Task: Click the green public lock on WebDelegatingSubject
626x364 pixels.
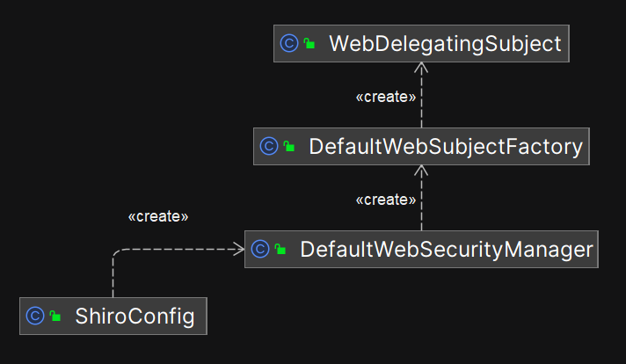Action: (x=309, y=44)
